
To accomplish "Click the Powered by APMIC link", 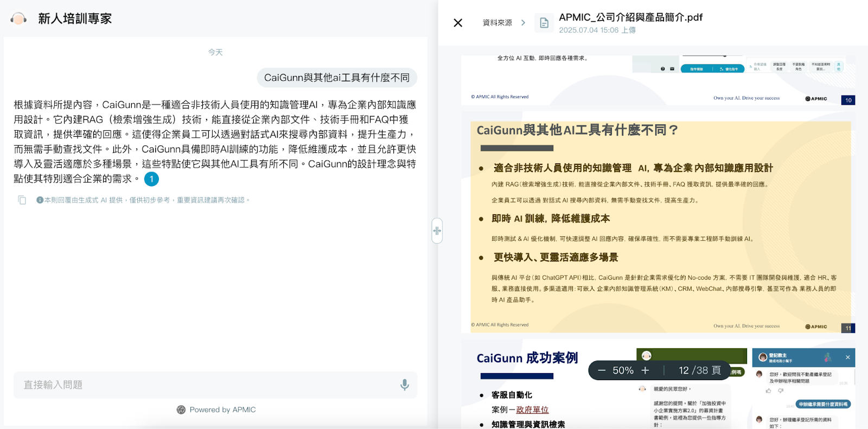I will point(222,410).
